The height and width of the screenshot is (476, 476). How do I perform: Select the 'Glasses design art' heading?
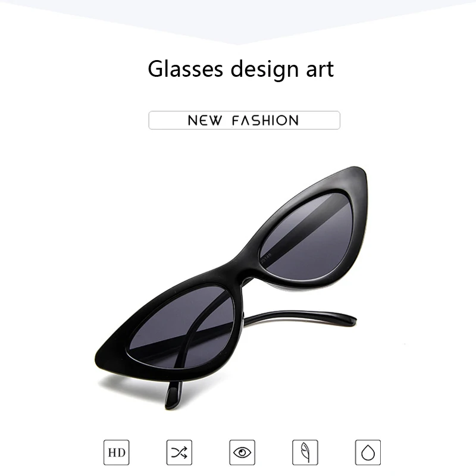pyautogui.click(x=241, y=70)
